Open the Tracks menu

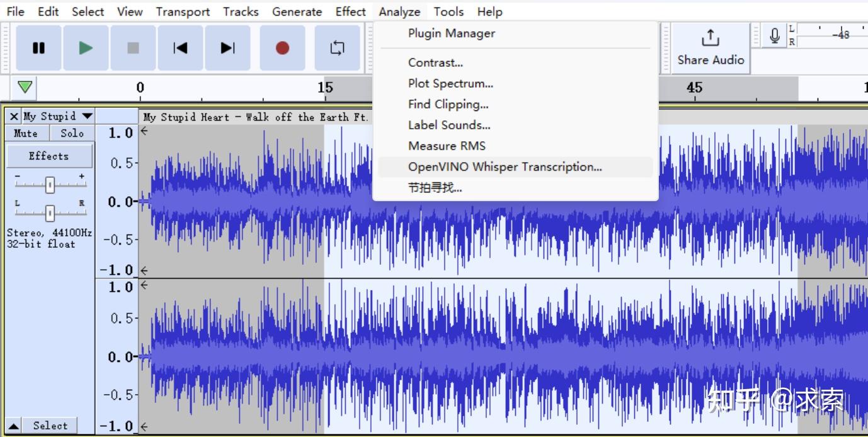click(240, 11)
